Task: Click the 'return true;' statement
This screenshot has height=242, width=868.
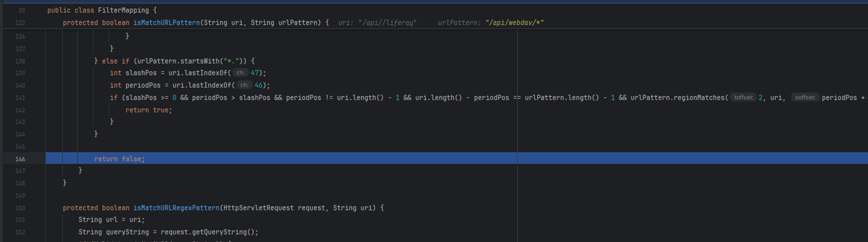Action: (148, 110)
